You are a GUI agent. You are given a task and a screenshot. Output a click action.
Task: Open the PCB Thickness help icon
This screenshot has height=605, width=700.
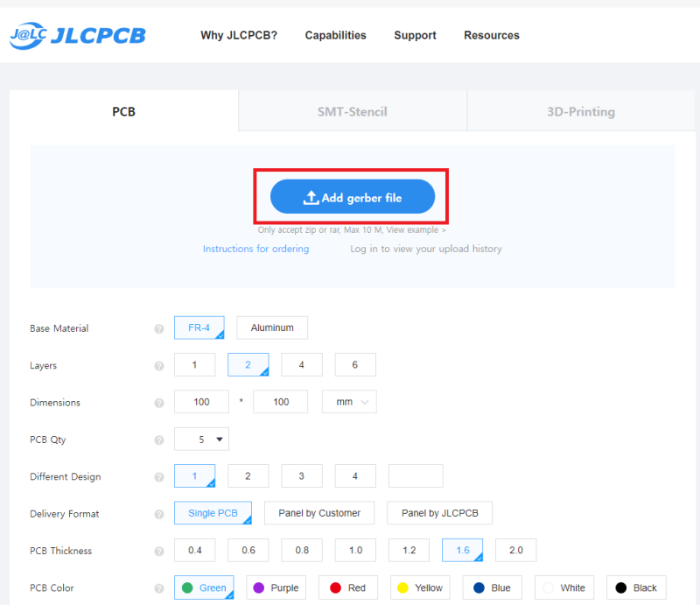click(x=159, y=552)
